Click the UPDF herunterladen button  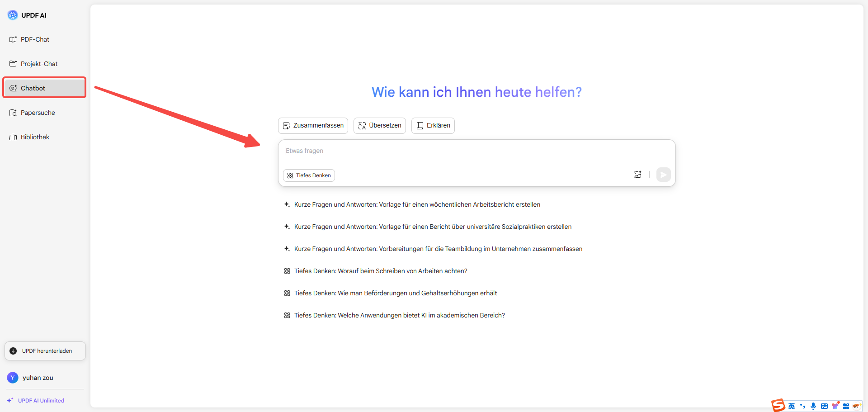click(45, 351)
